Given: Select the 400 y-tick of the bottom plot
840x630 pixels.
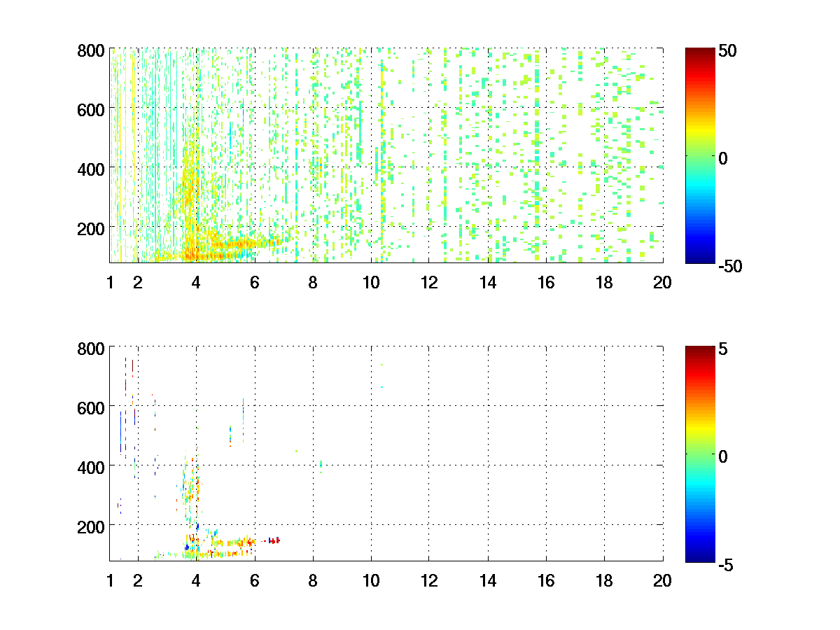Looking at the screenshot, I should click(x=92, y=466).
